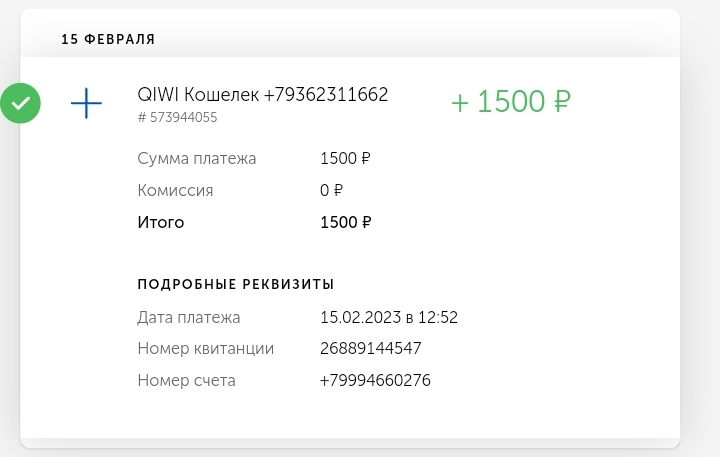Click the Комиссия label
This screenshot has height=457, width=720.
coord(175,190)
